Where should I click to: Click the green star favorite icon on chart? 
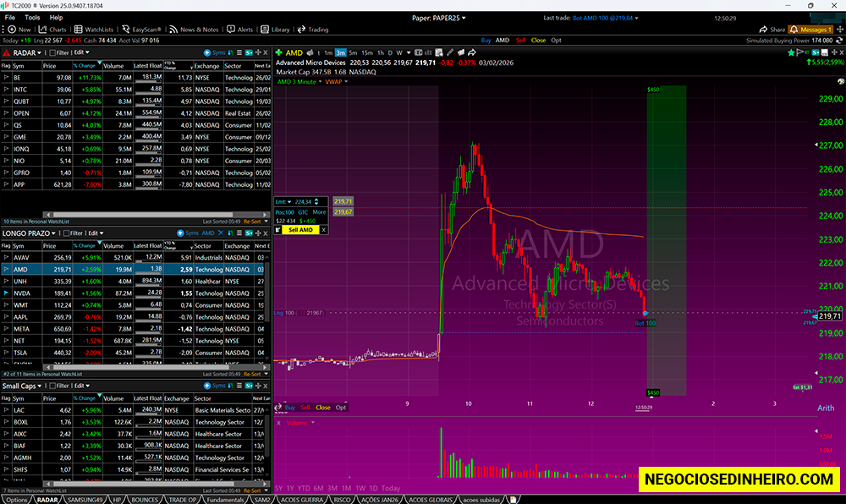[791, 52]
